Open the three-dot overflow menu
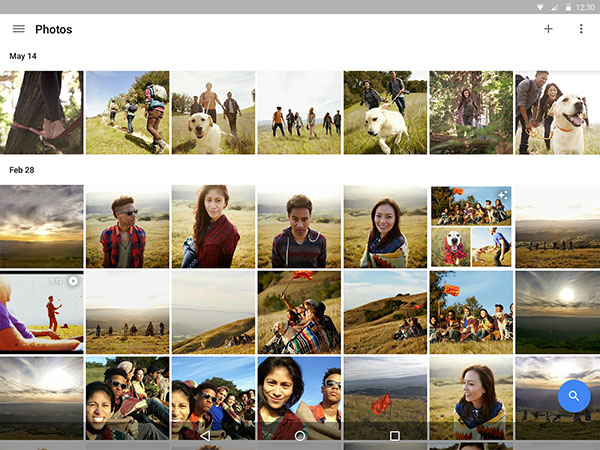Image resolution: width=600 pixels, height=450 pixels. coord(581,29)
